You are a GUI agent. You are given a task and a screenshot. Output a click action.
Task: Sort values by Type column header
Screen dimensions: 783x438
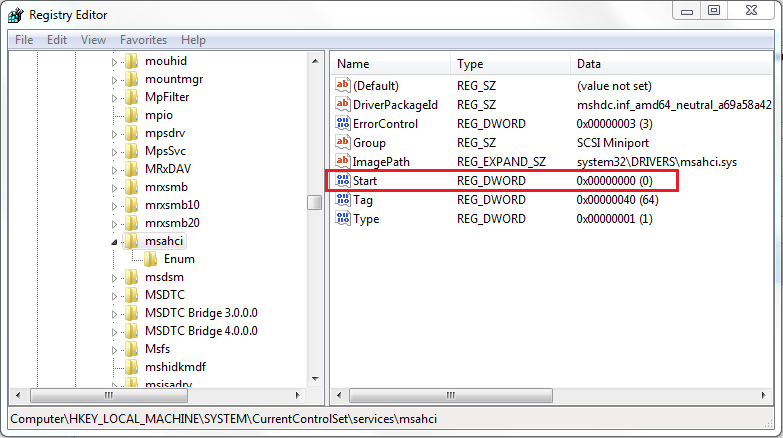[x=510, y=64]
